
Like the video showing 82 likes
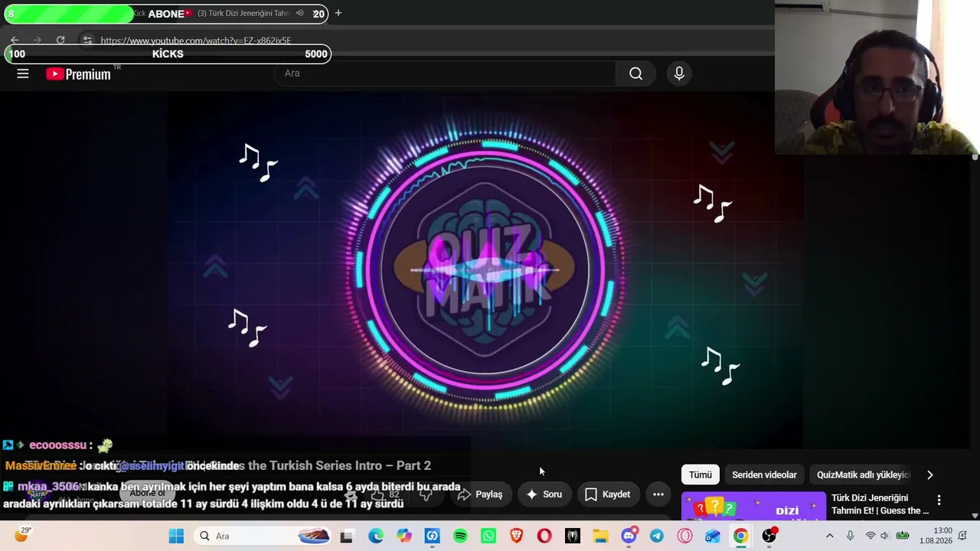(x=384, y=494)
